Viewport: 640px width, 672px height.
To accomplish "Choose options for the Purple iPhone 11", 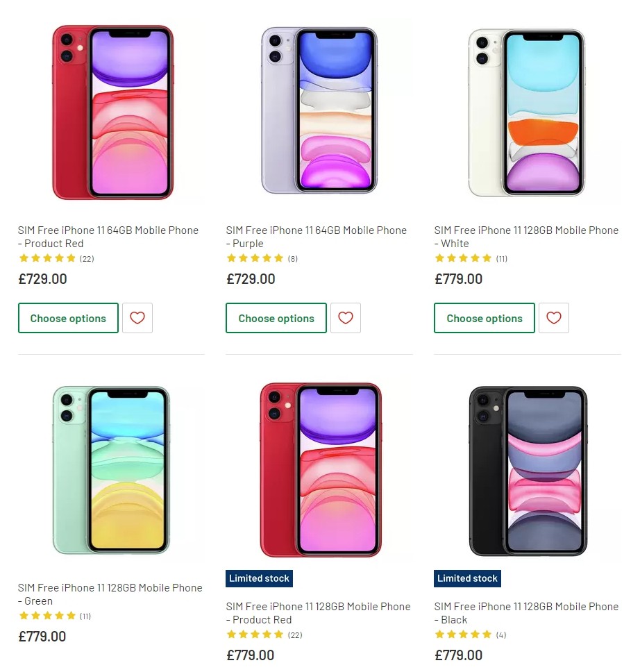I will click(x=276, y=318).
